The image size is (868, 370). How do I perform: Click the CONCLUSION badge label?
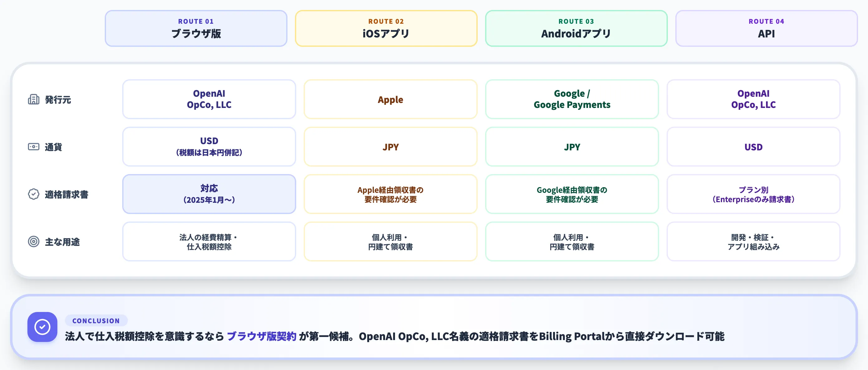tap(96, 321)
